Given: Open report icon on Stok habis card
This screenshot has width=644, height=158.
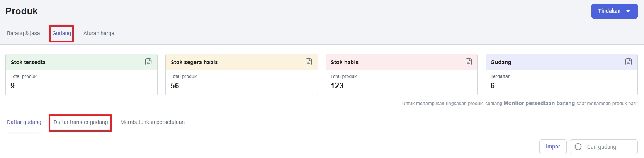Looking at the screenshot, I should coord(469,62).
